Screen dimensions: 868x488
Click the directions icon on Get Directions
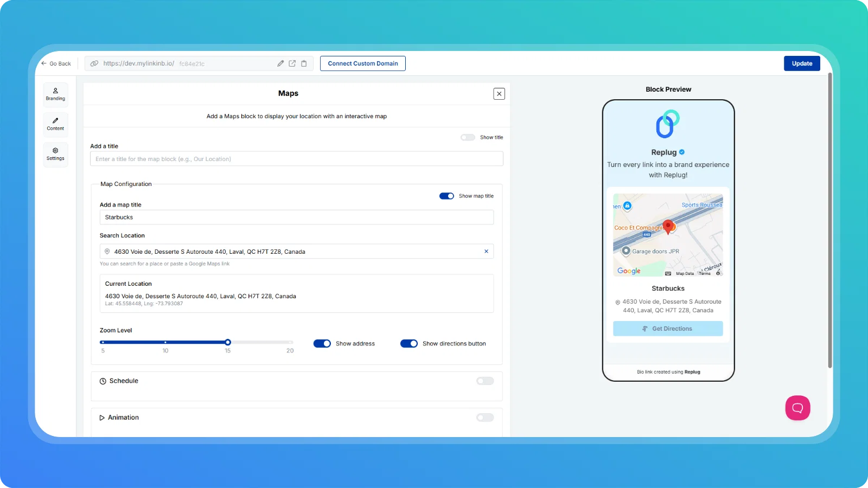645,329
